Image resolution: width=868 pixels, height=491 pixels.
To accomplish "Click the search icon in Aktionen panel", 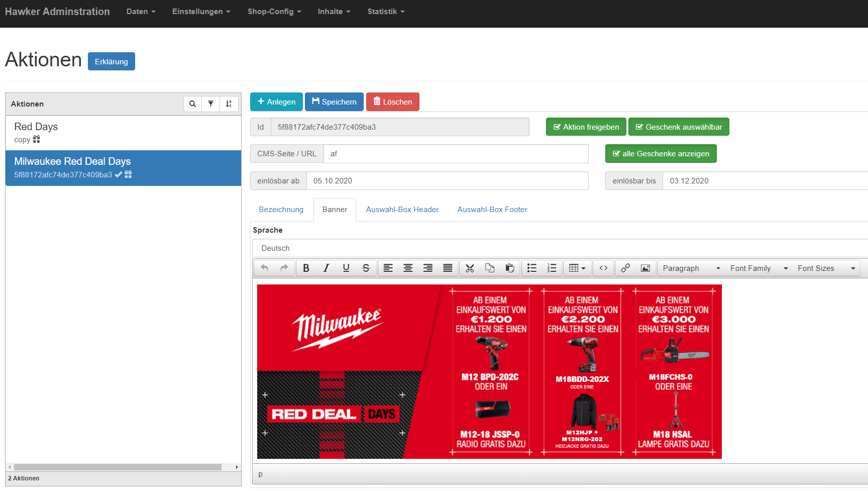I will click(x=192, y=104).
